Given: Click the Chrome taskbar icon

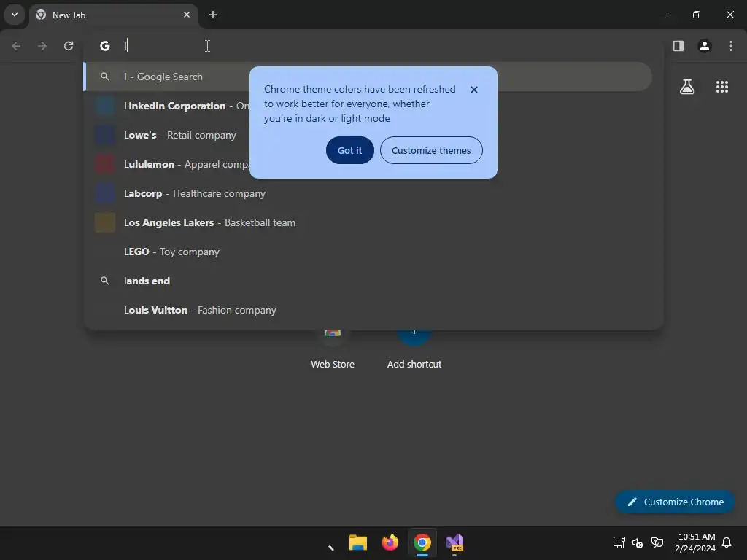Looking at the screenshot, I should coord(422,542).
